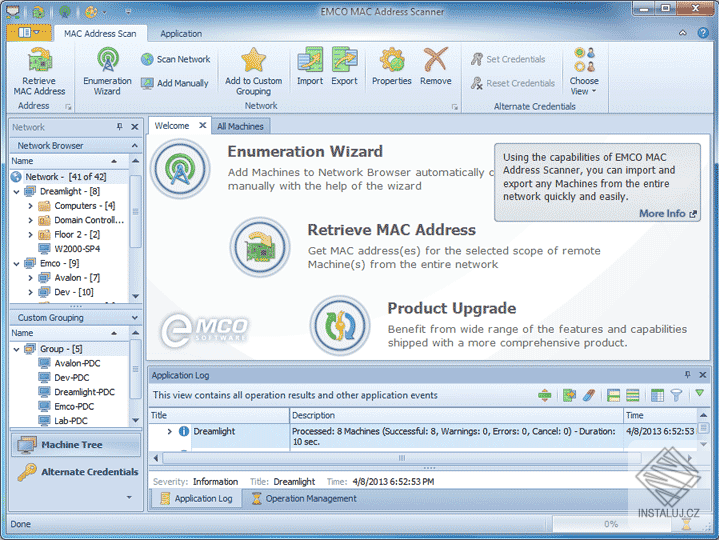This screenshot has width=719, height=540.
Task: Open the Enumeration Wizard from the ribbon
Action: [107, 71]
